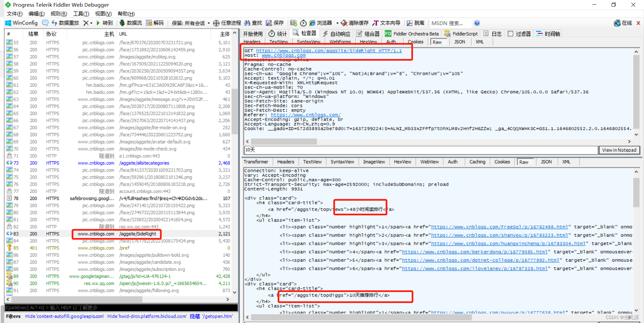Viewport: 644px width, 323px height.
Task: Click request pane horizontal scrollbar thumb
Action: [284, 141]
